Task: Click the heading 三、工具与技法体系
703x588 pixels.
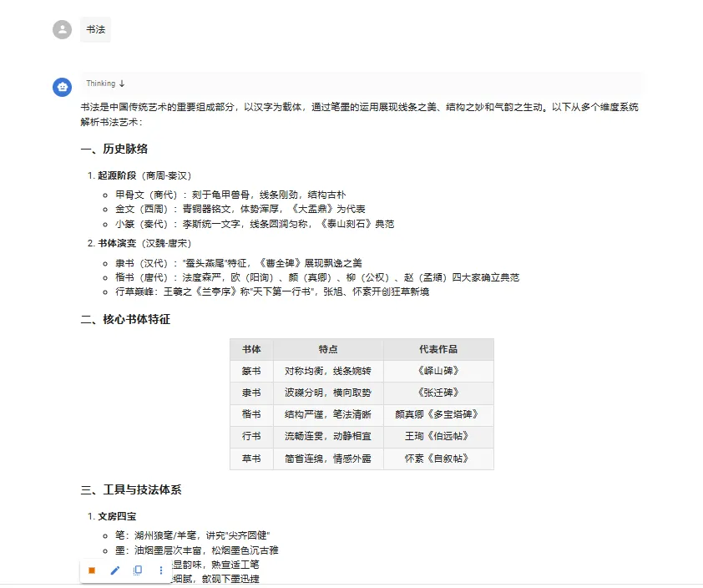Action: click(131, 489)
